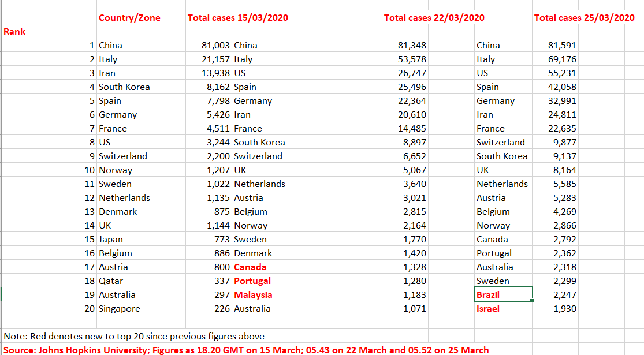Select the cell showing 53,578
Viewport: 644px width, 355px height.
coord(405,59)
